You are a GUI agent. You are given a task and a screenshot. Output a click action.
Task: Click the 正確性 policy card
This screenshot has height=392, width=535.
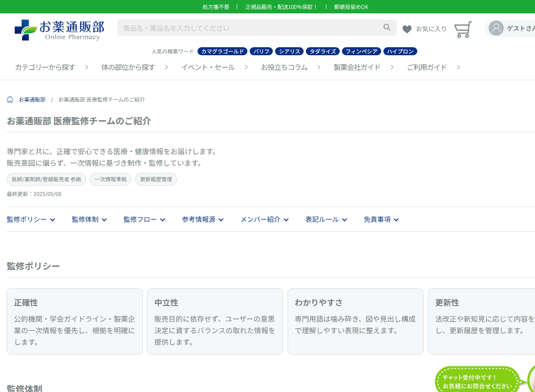coord(74,321)
